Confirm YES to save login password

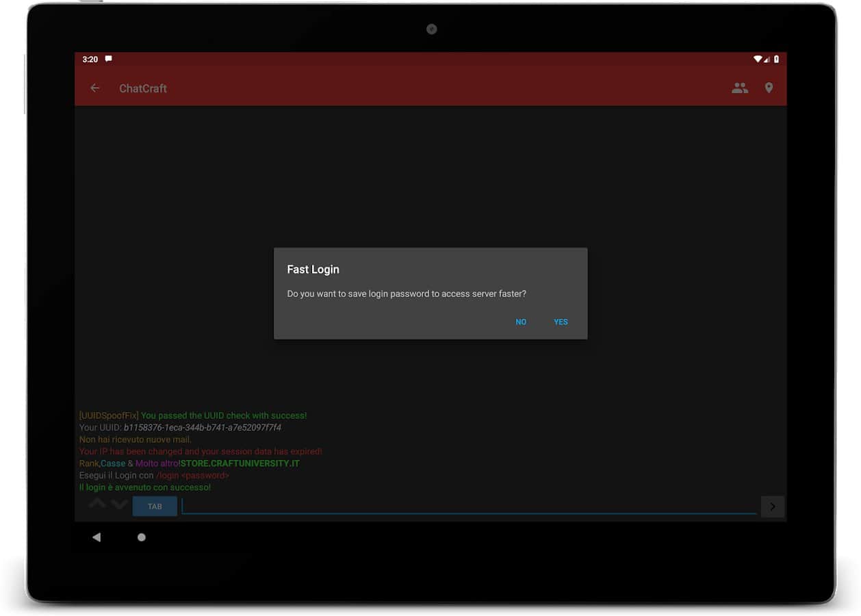(561, 322)
